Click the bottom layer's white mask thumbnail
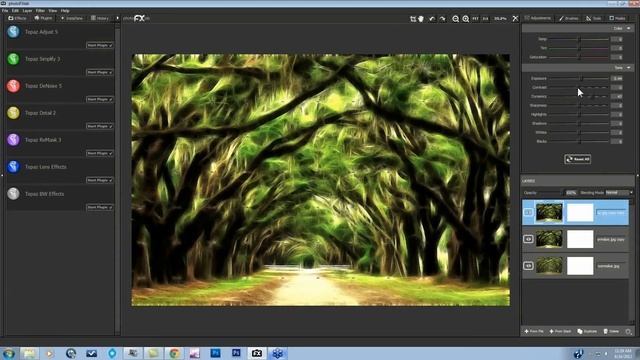 [580, 266]
